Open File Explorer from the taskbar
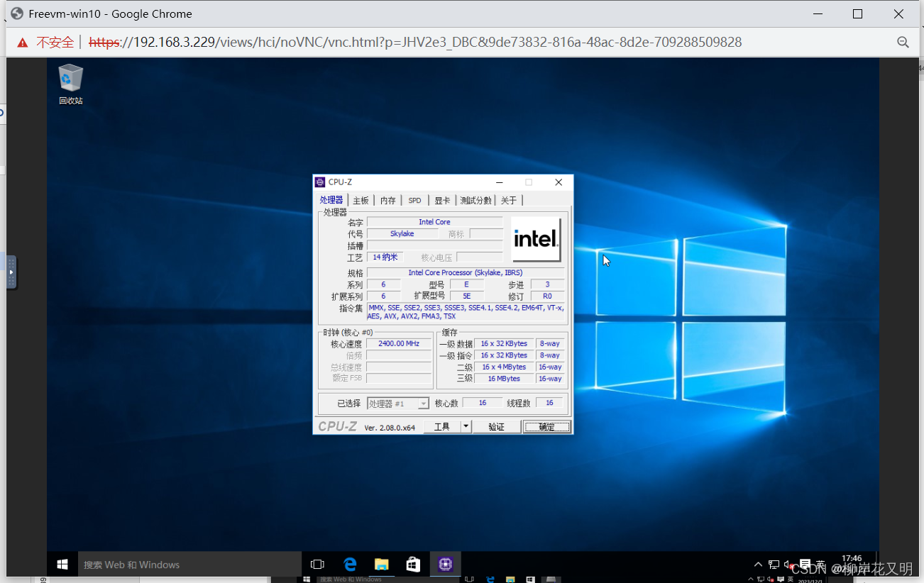The height and width of the screenshot is (583, 924). (382, 565)
